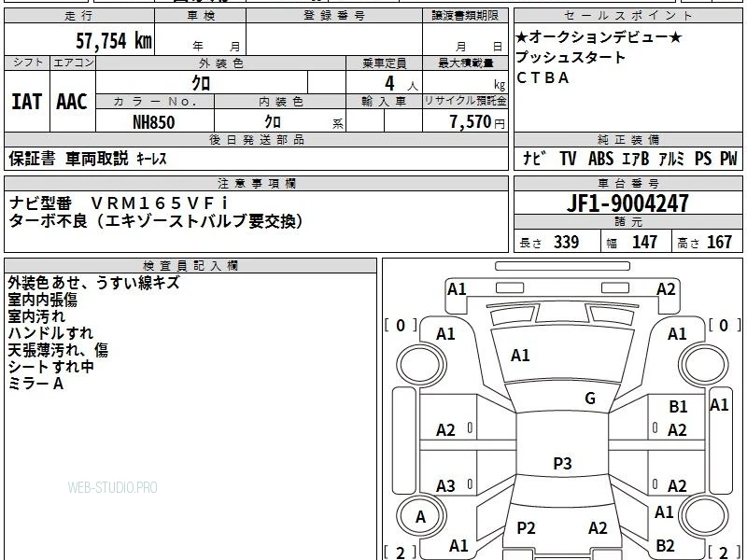Click the P2 mark on the rear
Image resolution: width=747 pixels, height=560 pixels.
(x=526, y=527)
